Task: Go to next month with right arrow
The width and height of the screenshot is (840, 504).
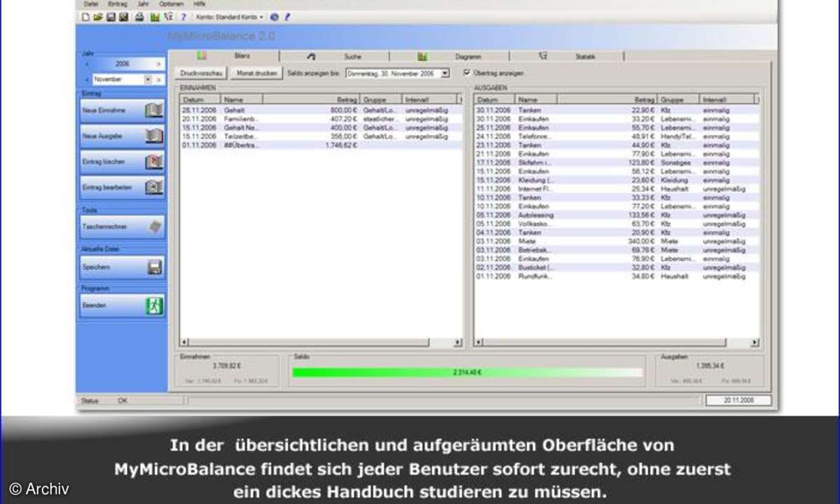Action: pyautogui.click(x=158, y=80)
